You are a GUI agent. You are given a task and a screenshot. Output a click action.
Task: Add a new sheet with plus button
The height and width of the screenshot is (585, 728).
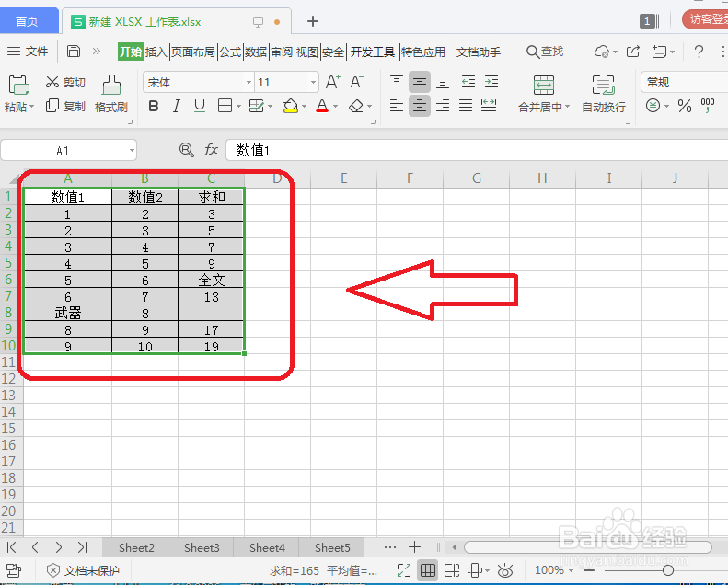414,547
